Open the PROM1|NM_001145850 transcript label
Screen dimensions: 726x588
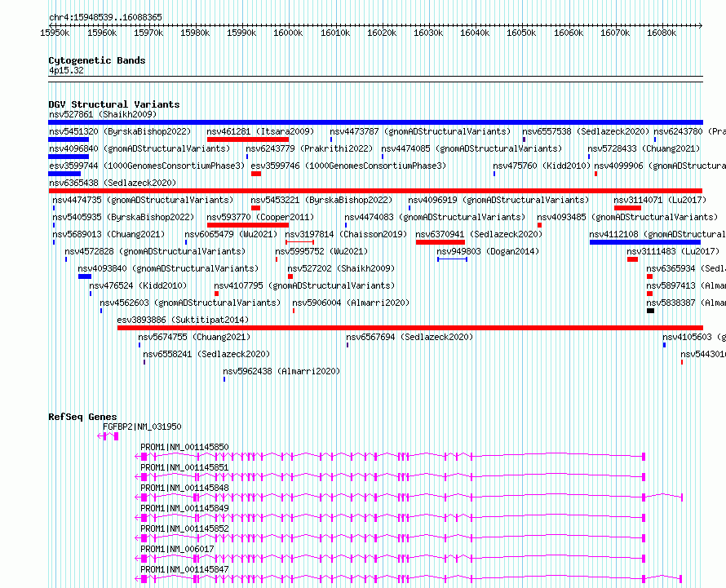[x=184, y=447]
